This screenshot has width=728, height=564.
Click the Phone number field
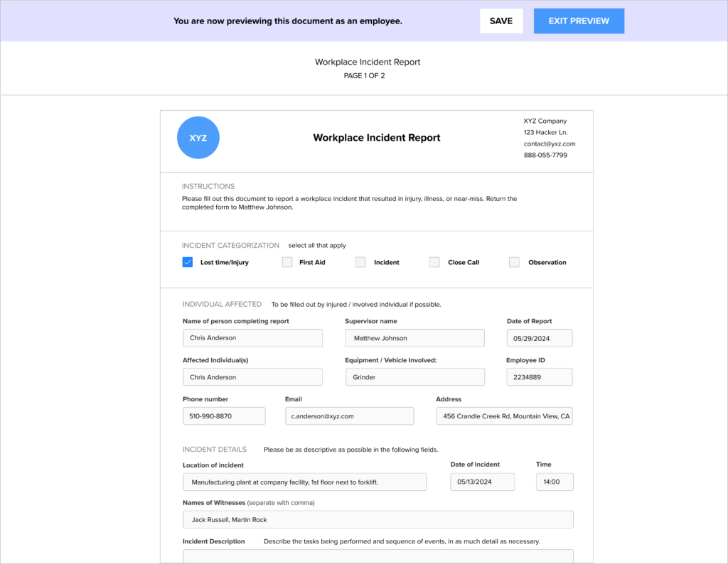[224, 416]
